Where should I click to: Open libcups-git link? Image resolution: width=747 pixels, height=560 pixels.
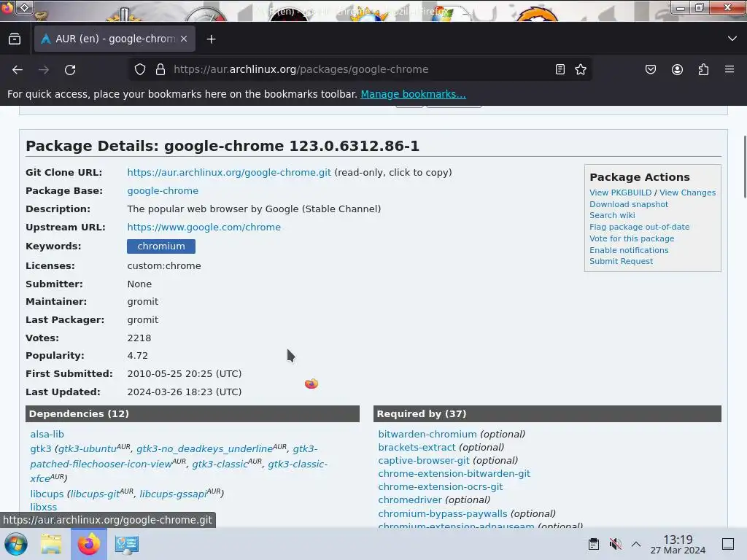[x=96, y=494]
